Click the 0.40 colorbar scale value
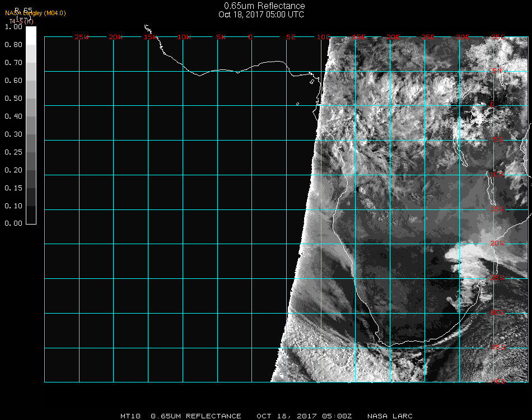This screenshot has height=420, width=532. (x=13, y=116)
